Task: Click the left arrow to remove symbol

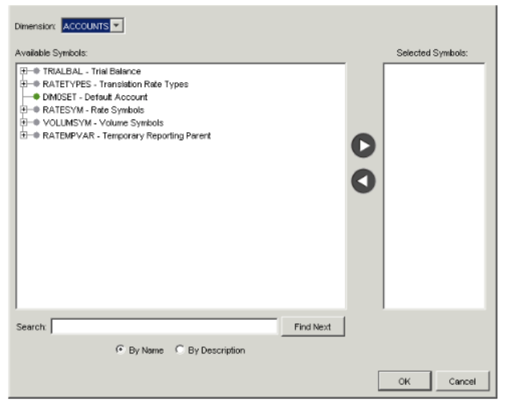Action: tap(364, 181)
